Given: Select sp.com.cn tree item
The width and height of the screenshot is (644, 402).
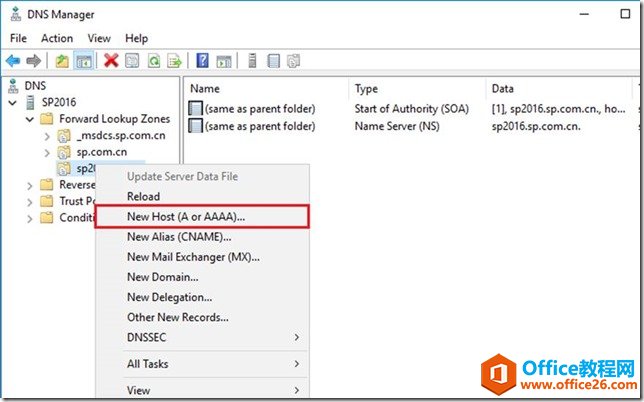Looking at the screenshot, I should [x=101, y=152].
